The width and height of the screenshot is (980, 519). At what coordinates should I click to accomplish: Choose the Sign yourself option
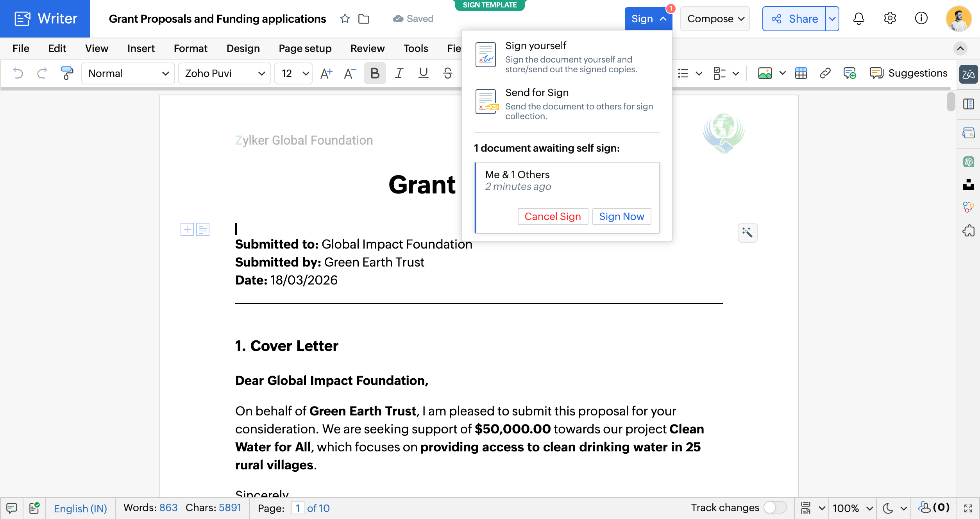point(567,57)
